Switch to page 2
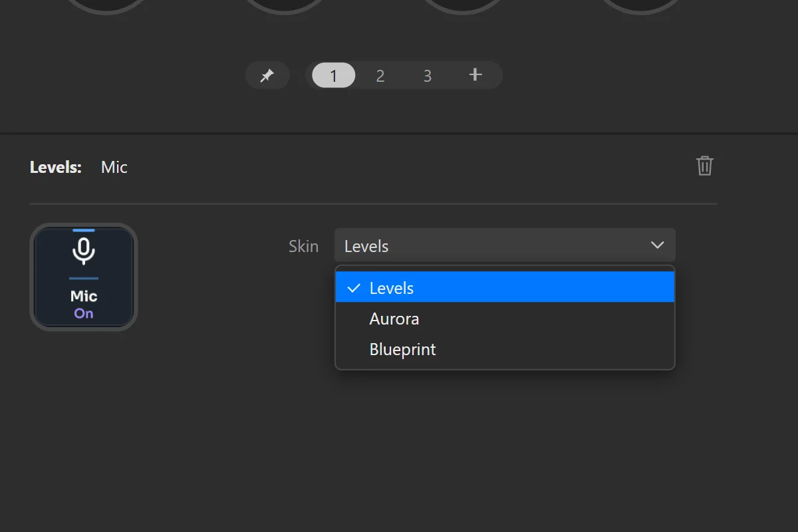798x532 pixels. [x=380, y=76]
